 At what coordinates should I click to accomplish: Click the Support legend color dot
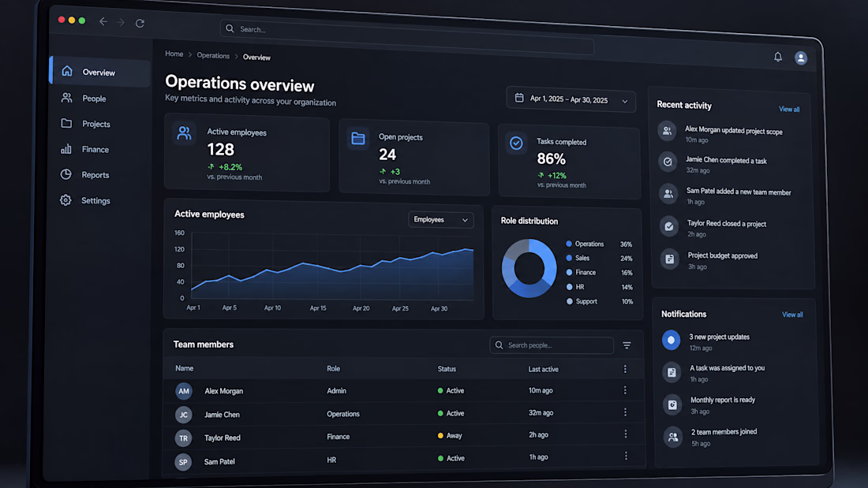click(x=570, y=301)
